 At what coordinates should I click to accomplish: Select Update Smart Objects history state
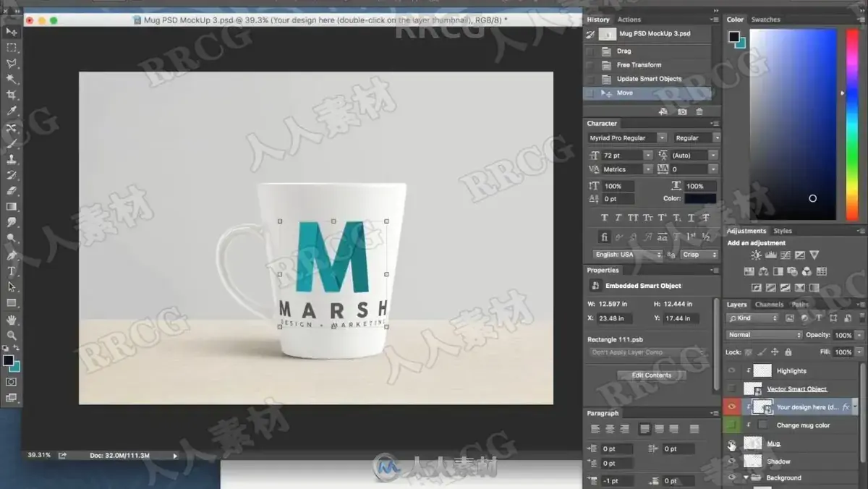coord(647,79)
